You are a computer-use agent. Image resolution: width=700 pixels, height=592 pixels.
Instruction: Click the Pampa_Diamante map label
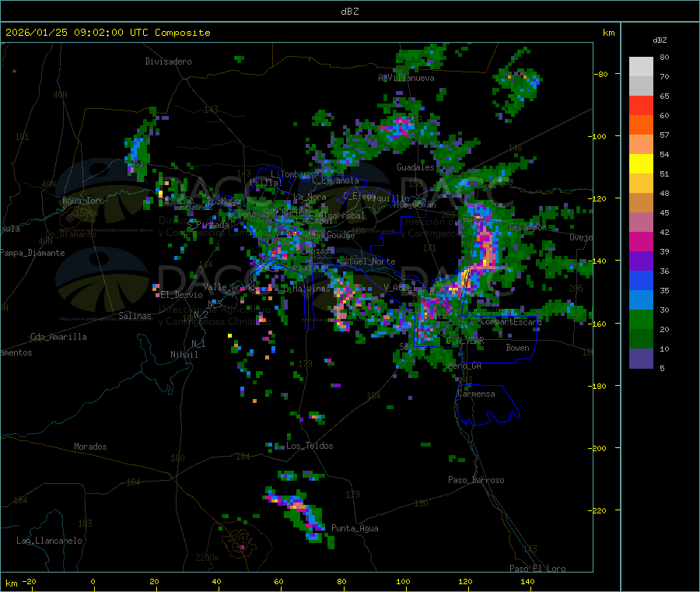(32, 253)
